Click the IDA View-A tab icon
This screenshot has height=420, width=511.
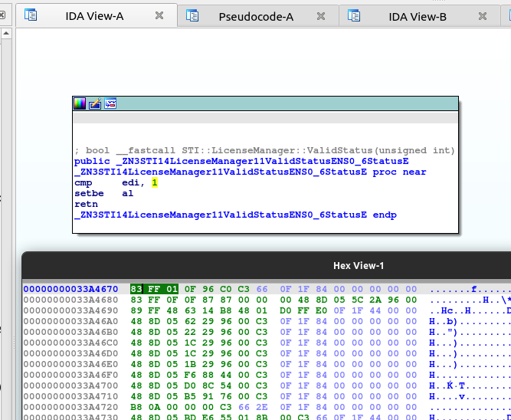tap(31, 15)
